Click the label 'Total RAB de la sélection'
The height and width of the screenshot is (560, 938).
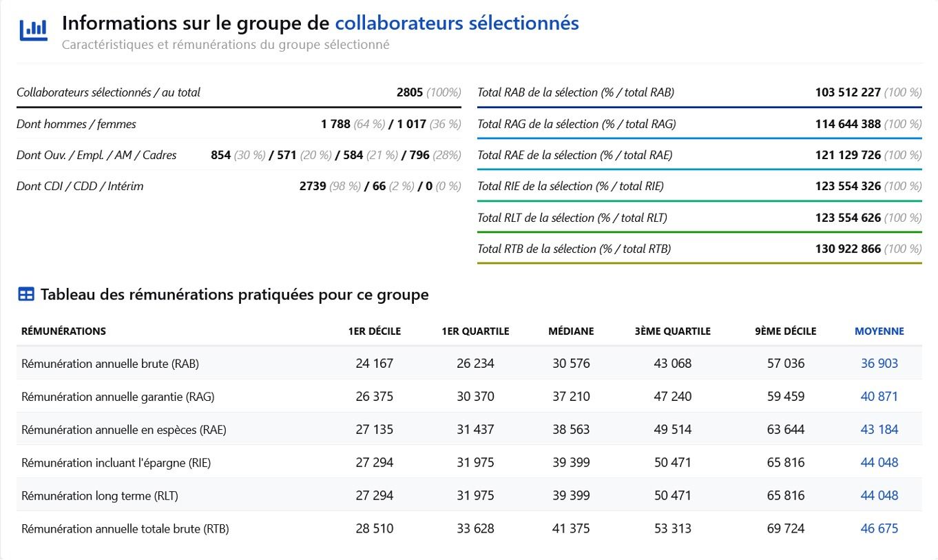coord(537,92)
